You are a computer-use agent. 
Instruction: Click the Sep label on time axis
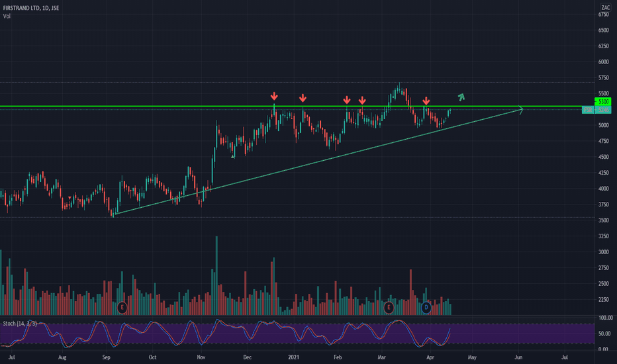[x=106, y=357]
